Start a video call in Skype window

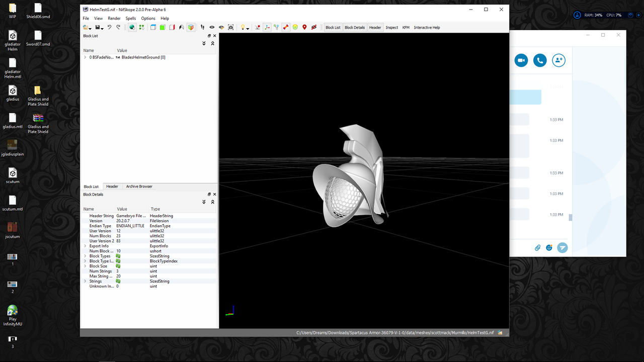point(521,60)
